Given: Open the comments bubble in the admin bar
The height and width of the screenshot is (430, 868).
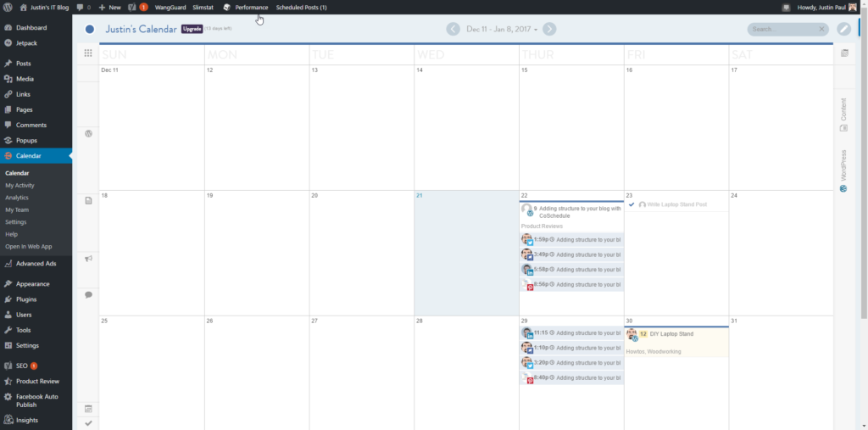Looking at the screenshot, I should 83,7.
